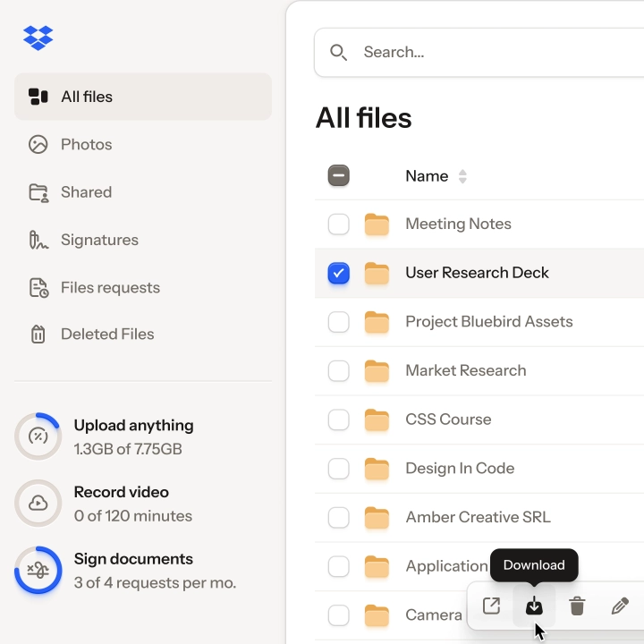Open the Shared section
This screenshot has height=644, width=644.
[143, 192]
